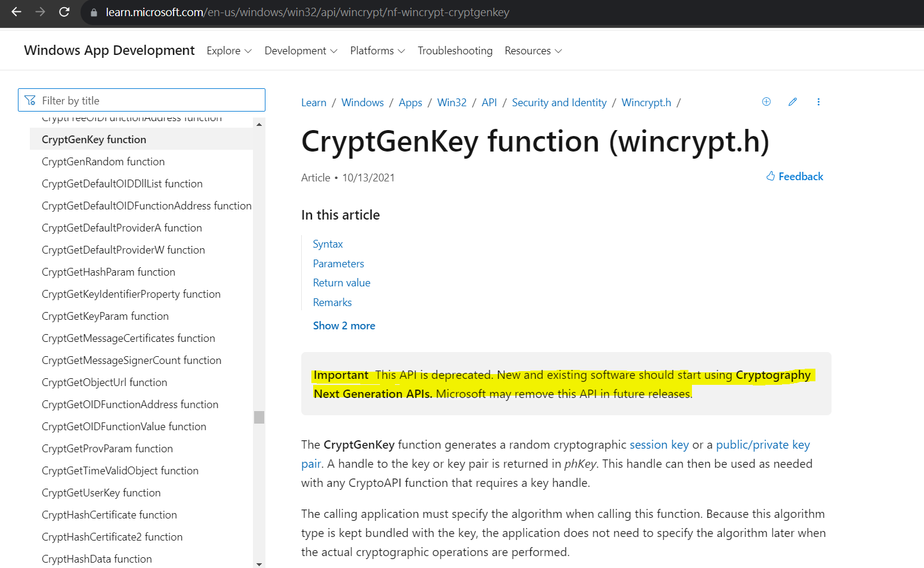
Task: Click the filter icon in search box
Action: point(30,100)
